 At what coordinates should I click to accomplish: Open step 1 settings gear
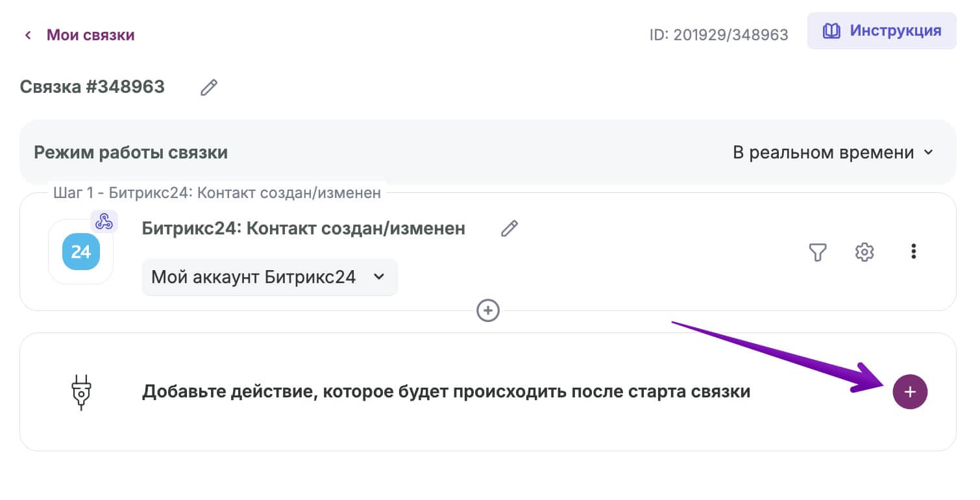pyautogui.click(x=864, y=252)
